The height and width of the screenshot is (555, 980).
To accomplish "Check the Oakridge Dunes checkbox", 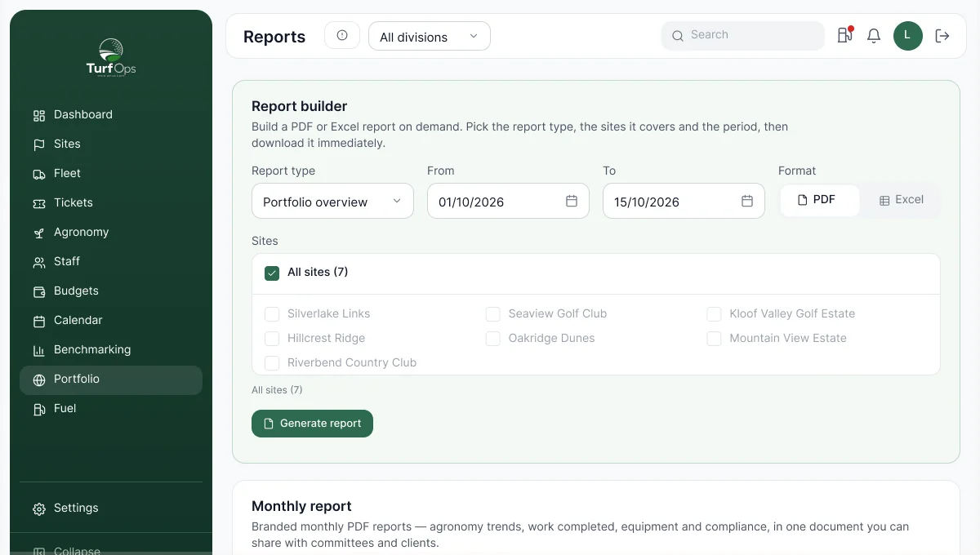I will 493,339.
